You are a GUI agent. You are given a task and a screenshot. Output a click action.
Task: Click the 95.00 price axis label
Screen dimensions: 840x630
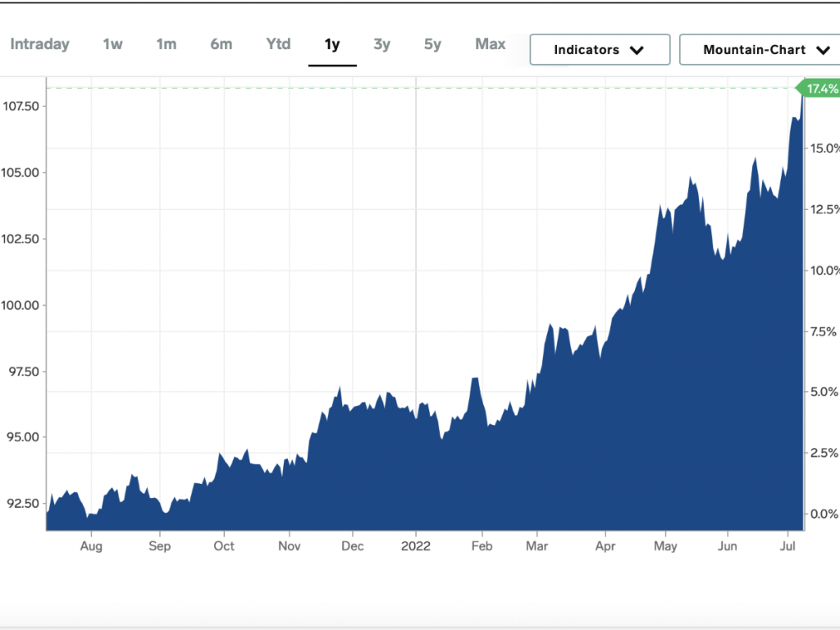coord(23,437)
